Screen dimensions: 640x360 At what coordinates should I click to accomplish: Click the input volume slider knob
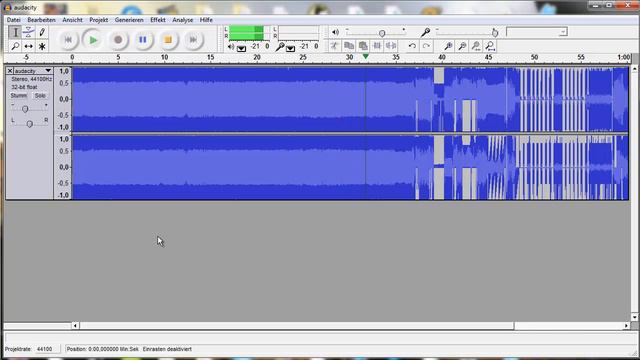(x=495, y=33)
